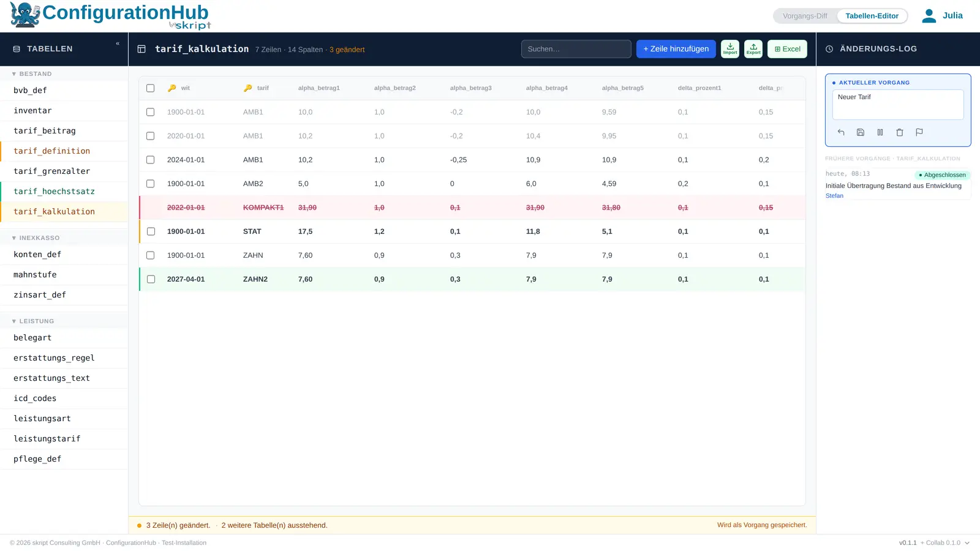Click the Import icon button

(730, 49)
